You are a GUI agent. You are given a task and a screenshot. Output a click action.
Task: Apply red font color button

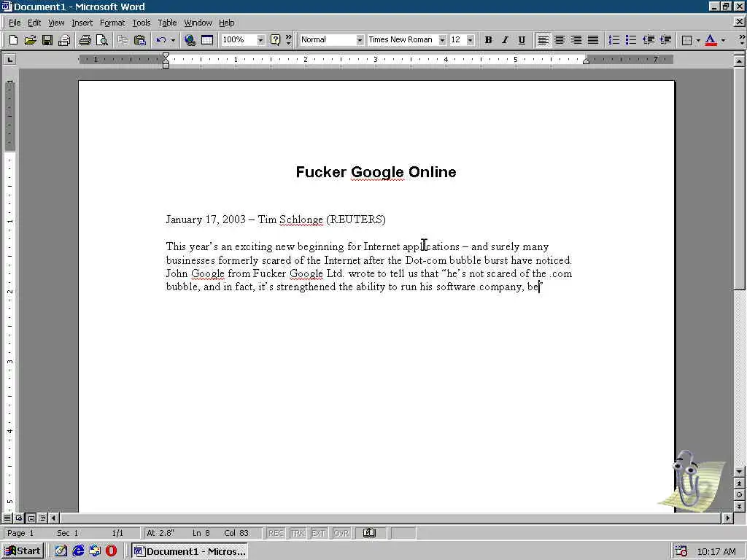coord(711,40)
